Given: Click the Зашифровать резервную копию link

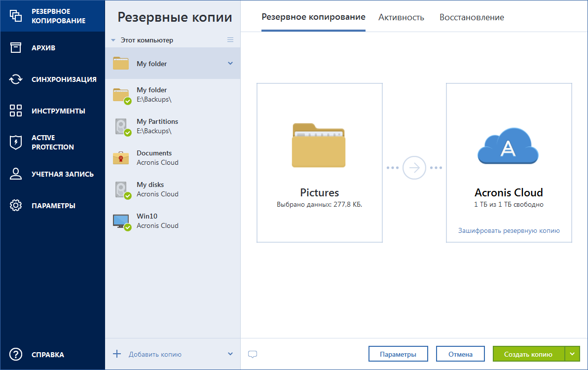Looking at the screenshot, I should coord(509,230).
